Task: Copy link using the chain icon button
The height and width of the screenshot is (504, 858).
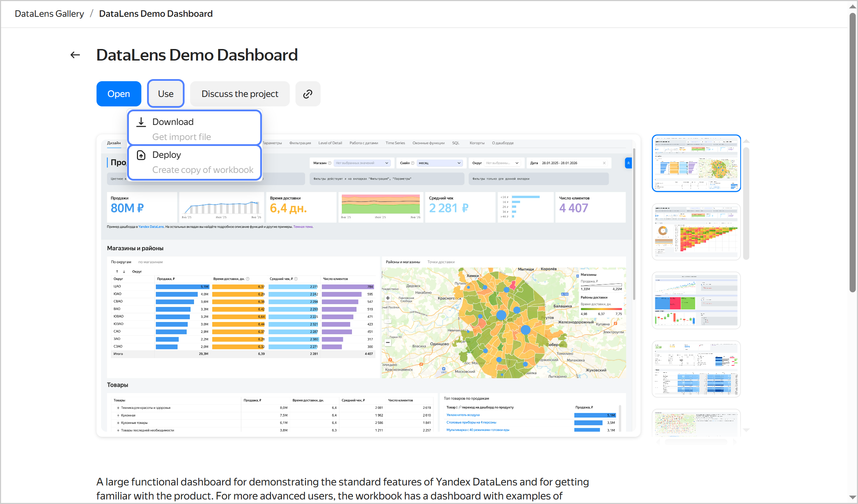Action: 308,94
